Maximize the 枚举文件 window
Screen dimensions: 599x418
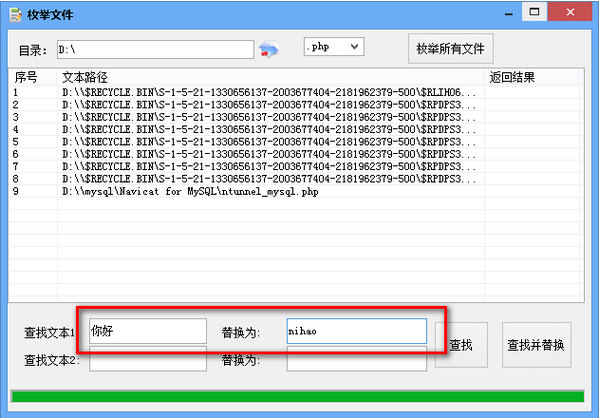(534, 12)
